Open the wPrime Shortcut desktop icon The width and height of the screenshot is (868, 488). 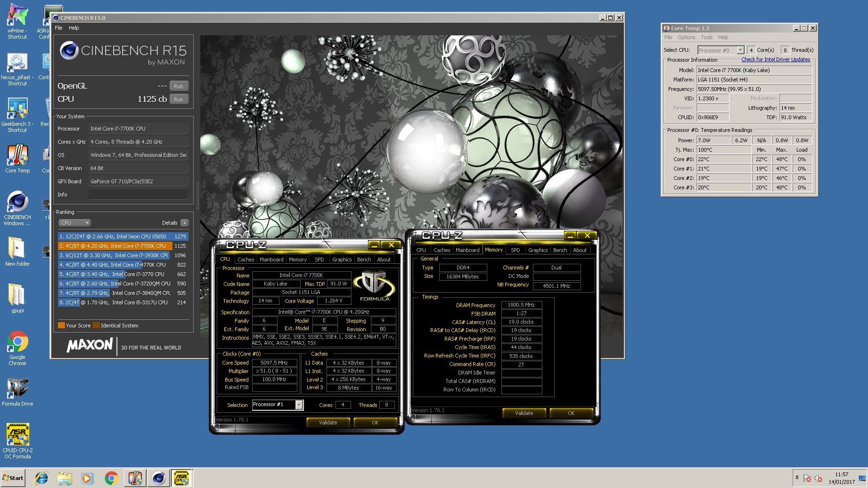point(17,22)
